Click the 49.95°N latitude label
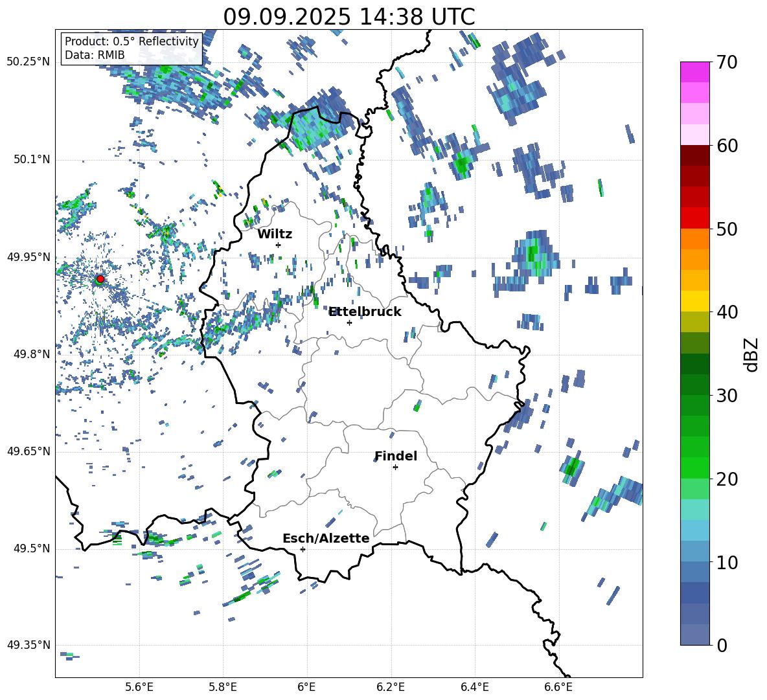Image resolution: width=767 pixels, height=700 pixels. (29, 256)
